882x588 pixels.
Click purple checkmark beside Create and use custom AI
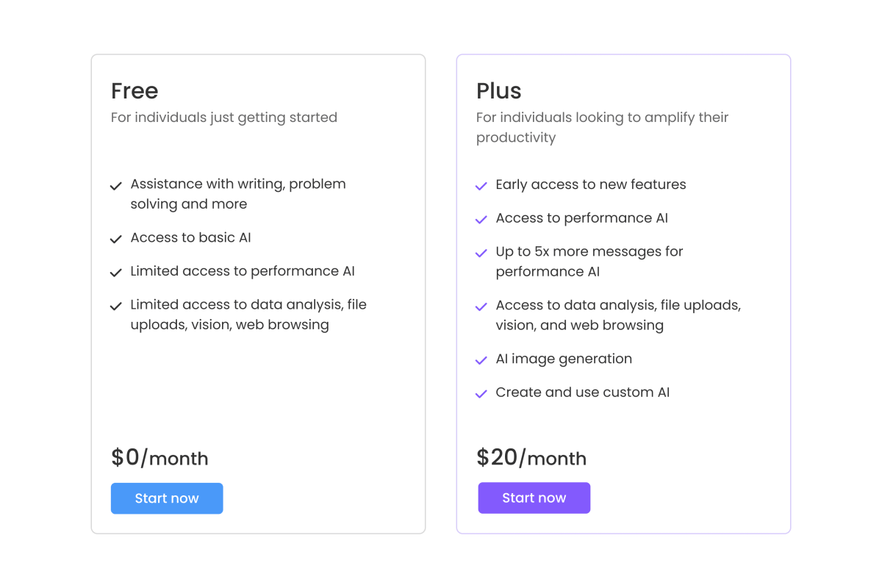point(481,394)
